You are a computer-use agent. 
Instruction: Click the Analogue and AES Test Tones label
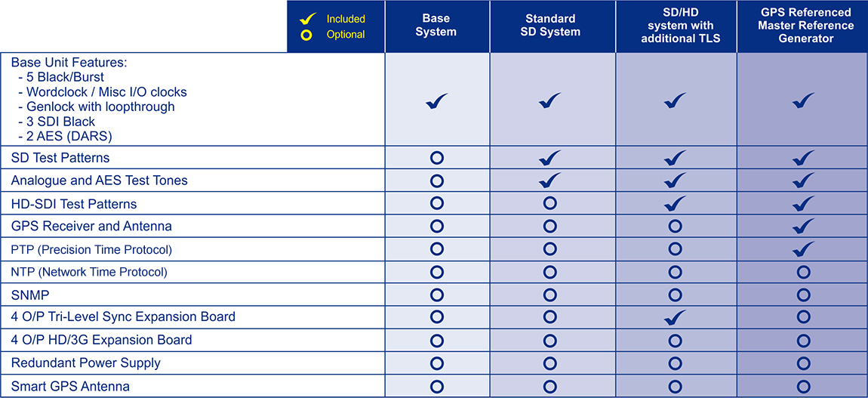tap(99, 180)
